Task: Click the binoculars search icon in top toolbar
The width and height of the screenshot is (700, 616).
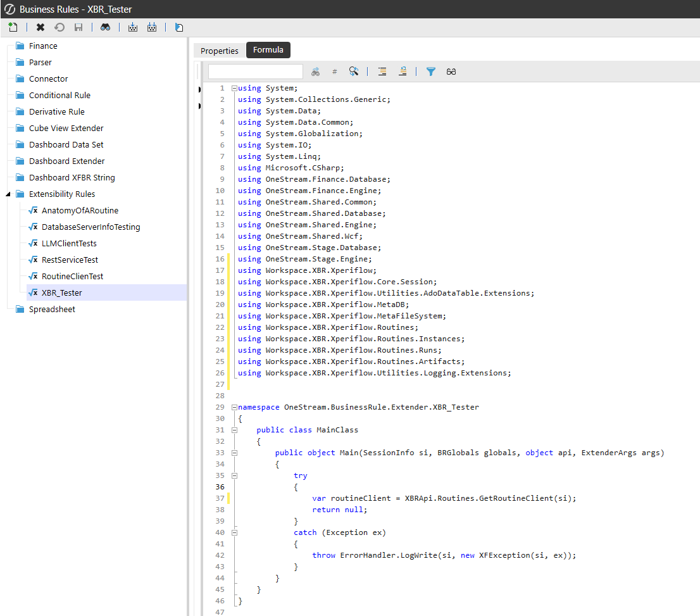Action: tap(105, 27)
